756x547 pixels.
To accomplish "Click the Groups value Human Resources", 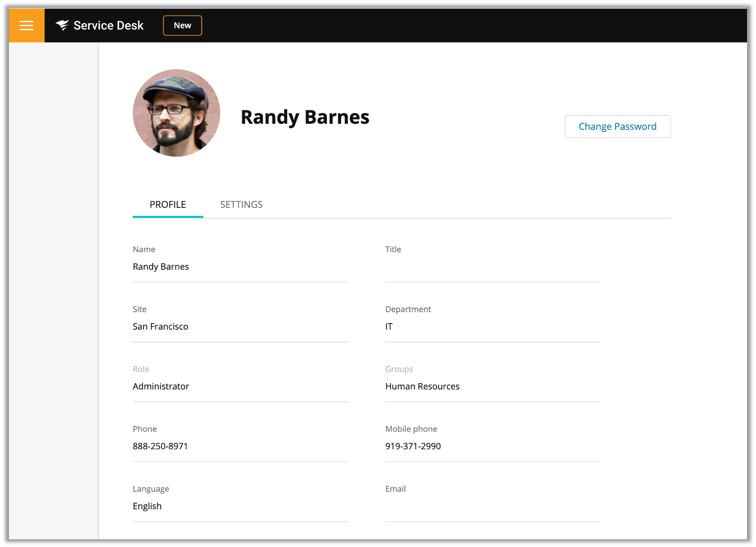I will 422,386.
